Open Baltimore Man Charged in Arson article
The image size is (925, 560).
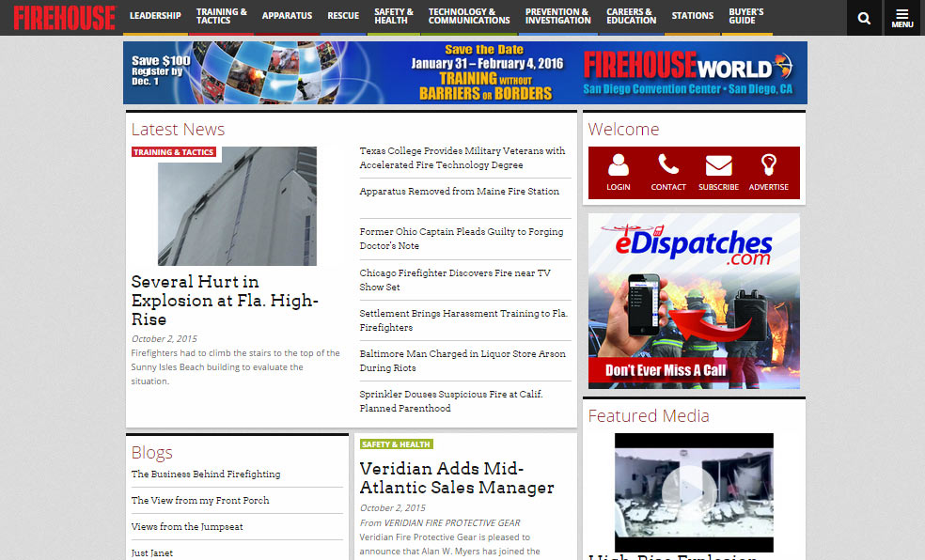click(x=462, y=361)
